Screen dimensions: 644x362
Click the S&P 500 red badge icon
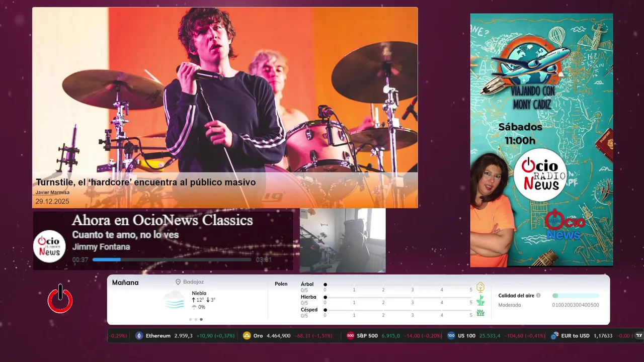pos(350,336)
